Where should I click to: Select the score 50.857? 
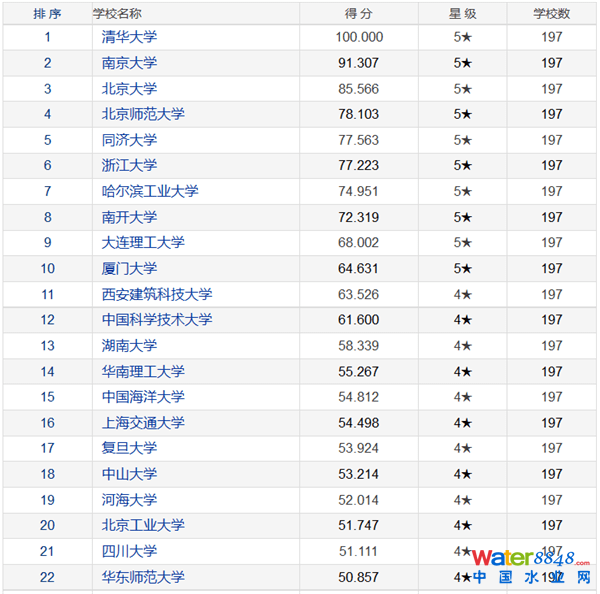[x=359, y=577]
